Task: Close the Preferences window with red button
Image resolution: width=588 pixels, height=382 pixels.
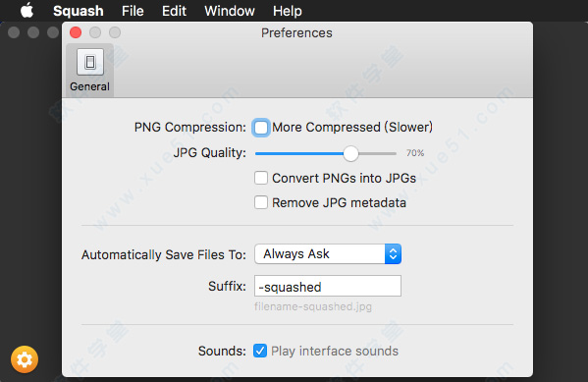Action: click(x=76, y=32)
